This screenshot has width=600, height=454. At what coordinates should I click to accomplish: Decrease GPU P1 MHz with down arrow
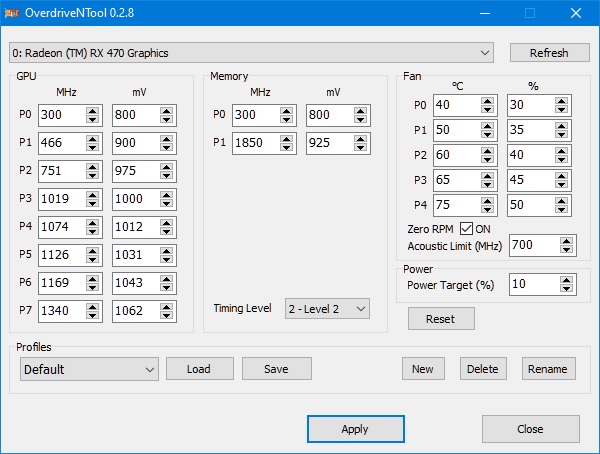(x=92, y=147)
